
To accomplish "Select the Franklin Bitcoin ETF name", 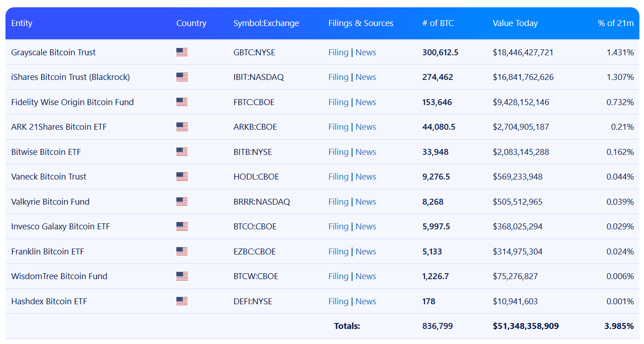I will pyautogui.click(x=48, y=252).
